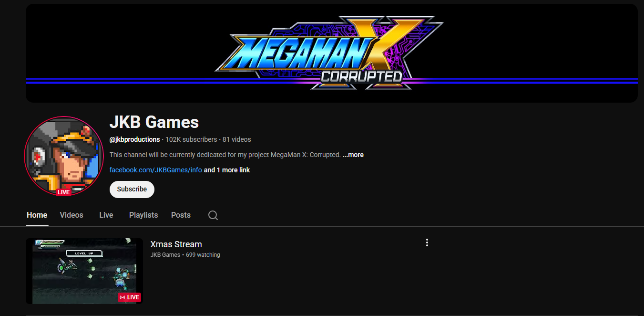Open the 'Xmas Stream' title link
Screen dimensions: 644x316
[176, 244]
